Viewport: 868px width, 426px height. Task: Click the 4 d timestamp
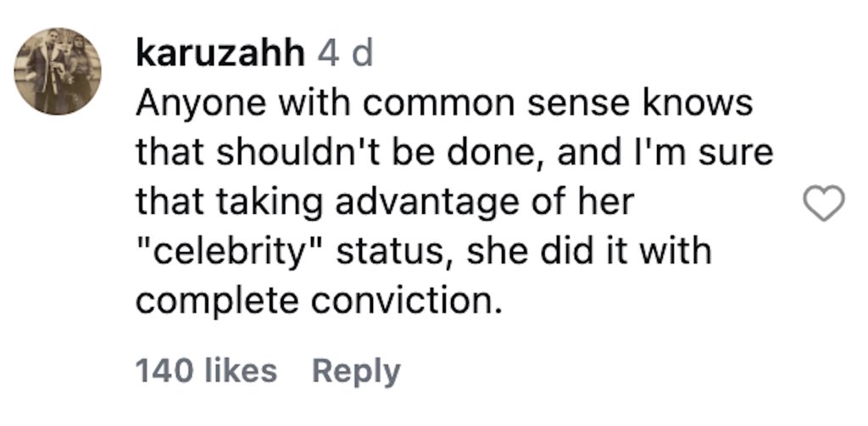tap(345, 56)
